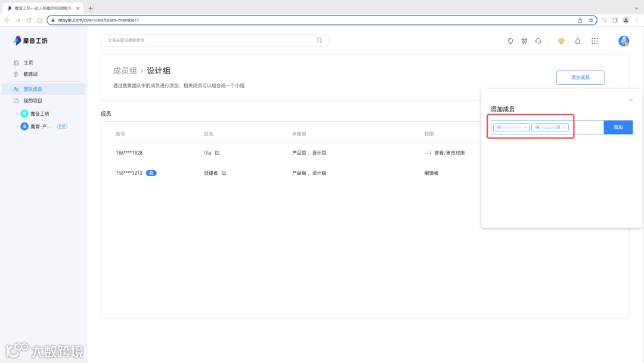This screenshot has height=363, width=644.
Task: Click the 编辑者 permission cell
Action: click(431, 173)
